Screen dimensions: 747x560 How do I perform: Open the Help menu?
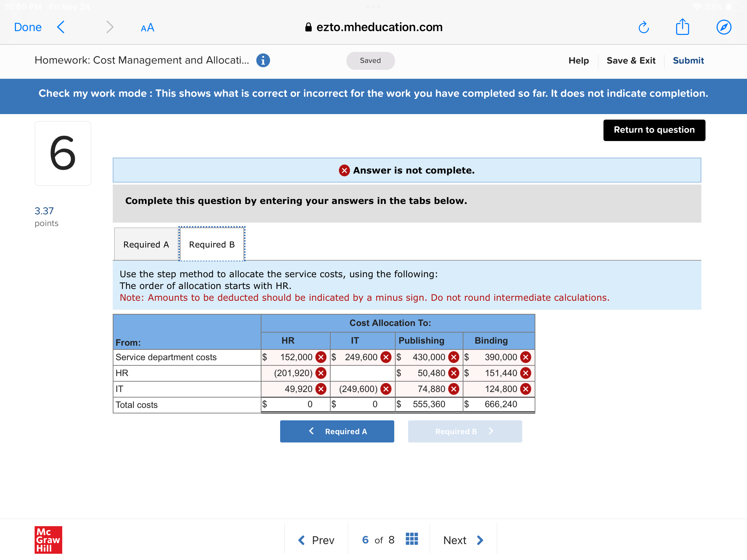click(x=578, y=60)
